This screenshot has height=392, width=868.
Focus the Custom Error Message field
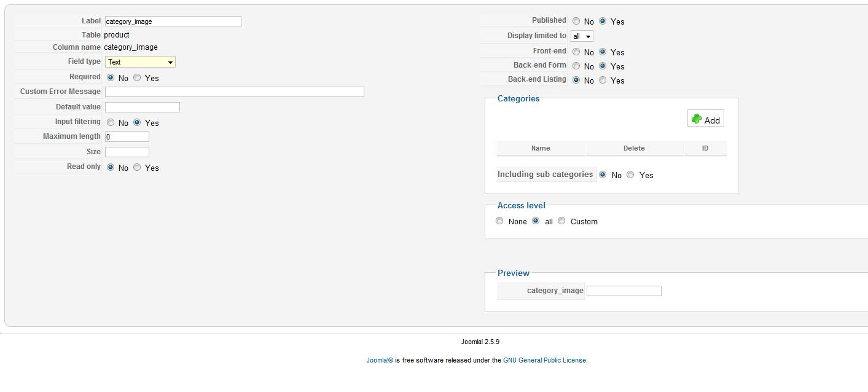click(x=234, y=92)
